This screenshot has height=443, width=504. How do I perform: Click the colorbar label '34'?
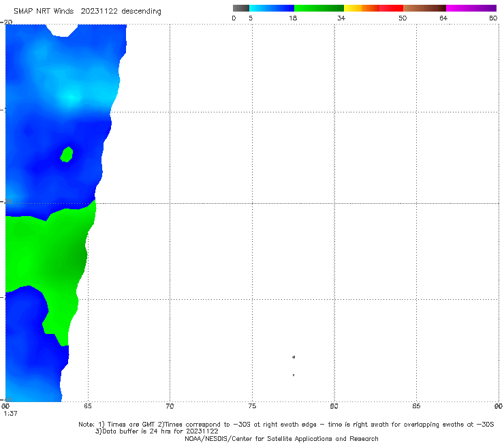(341, 18)
